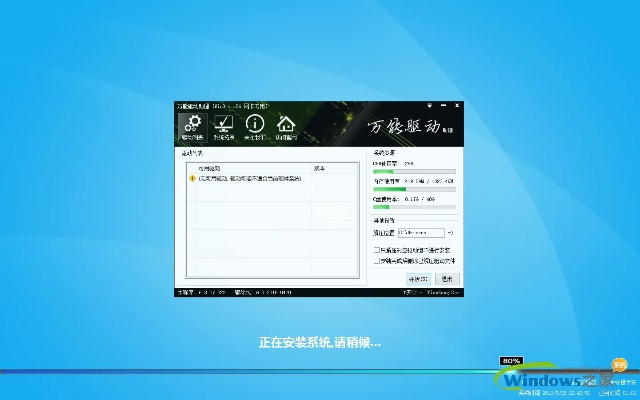Viewport: 640px width, 400px height.
Task: Enable the second option checkbox under extract settings
Action: [x=377, y=260]
